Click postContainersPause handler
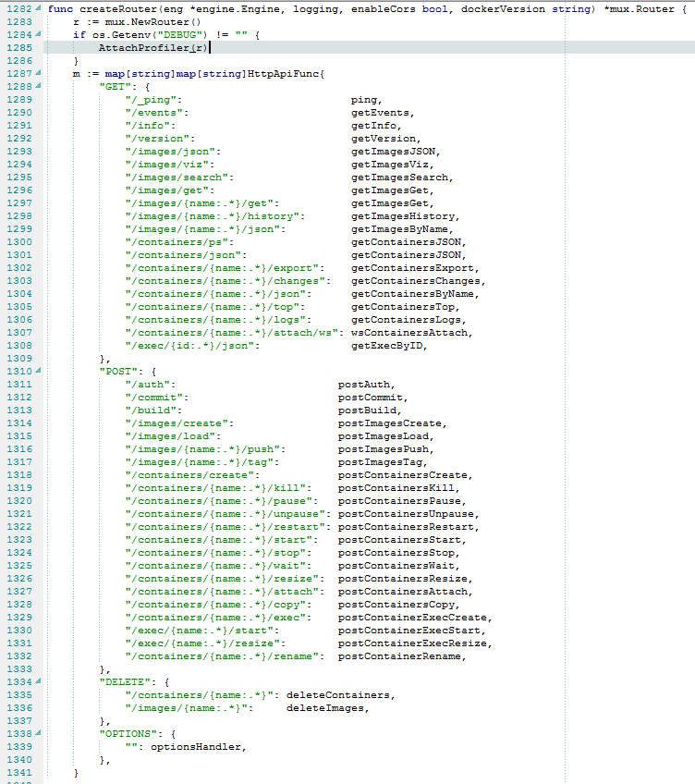The image size is (695, 784). 399,501
